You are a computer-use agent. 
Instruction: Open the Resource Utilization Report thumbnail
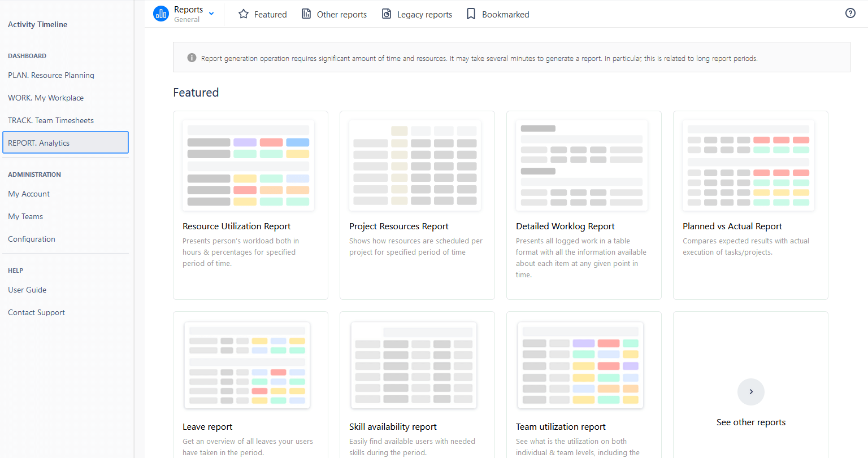pos(248,165)
